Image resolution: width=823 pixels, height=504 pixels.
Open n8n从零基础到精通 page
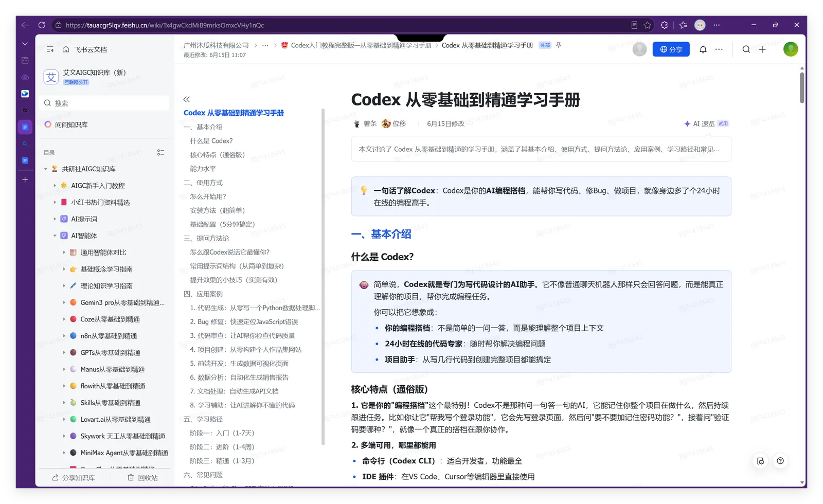(x=109, y=336)
